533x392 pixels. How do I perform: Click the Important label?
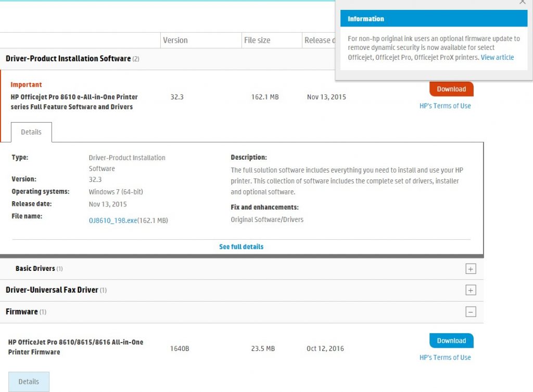coord(26,85)
